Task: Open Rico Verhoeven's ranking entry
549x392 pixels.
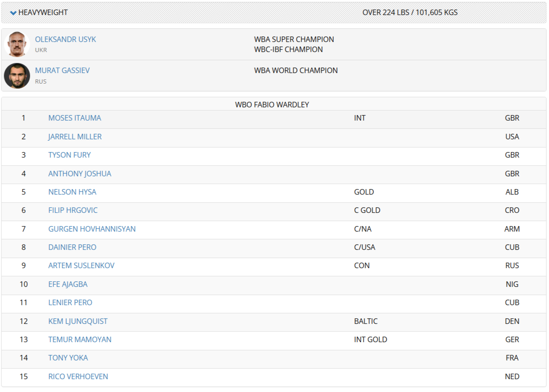Action: point(78,376)
